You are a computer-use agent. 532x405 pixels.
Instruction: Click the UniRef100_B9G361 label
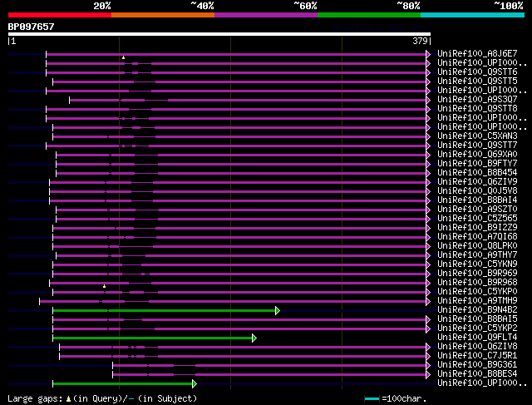pyautogui.click(x=477, y=365)
